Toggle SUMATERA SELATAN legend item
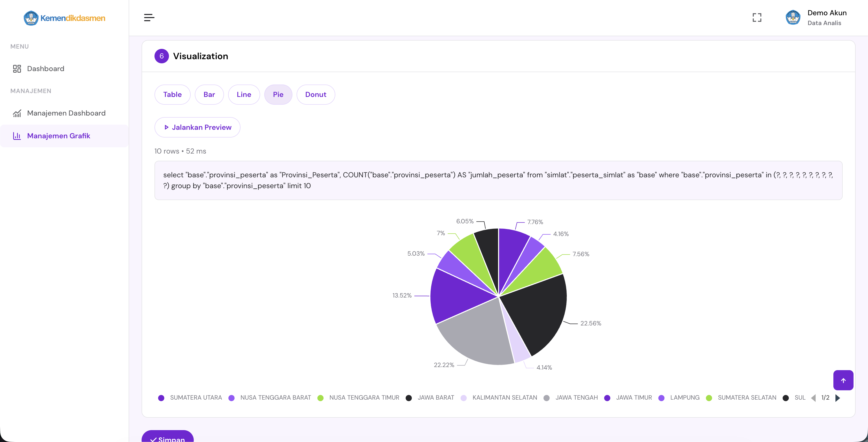The image size is (868, 442). coord(741,398)
